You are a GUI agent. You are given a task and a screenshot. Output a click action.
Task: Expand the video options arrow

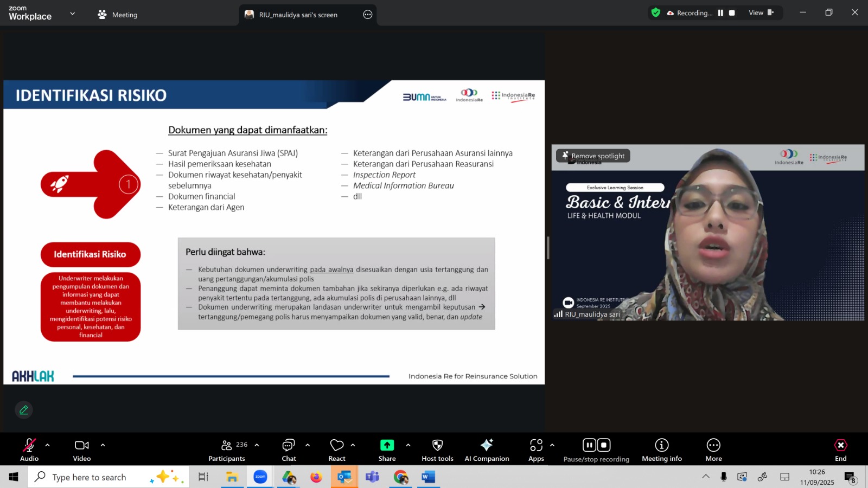point(103,445)
